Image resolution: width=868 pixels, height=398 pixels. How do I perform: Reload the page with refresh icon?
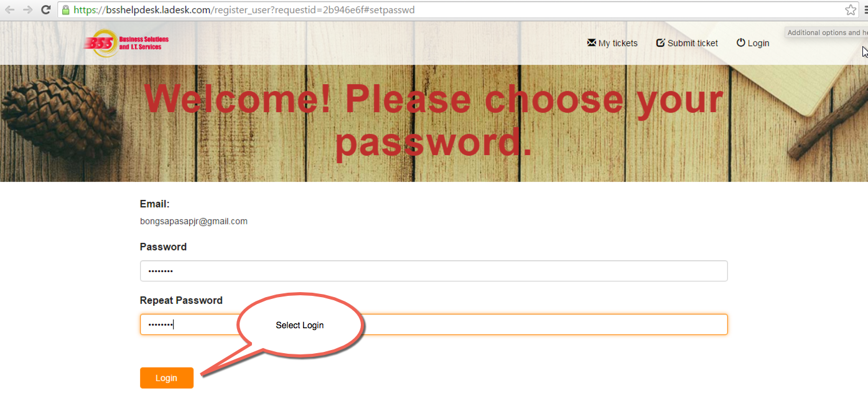coord(45,9)
